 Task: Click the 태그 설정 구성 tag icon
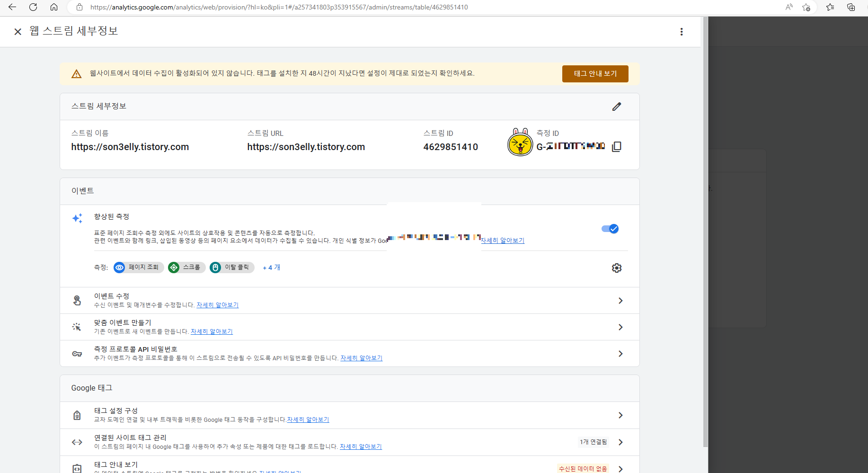click(77, 415)
